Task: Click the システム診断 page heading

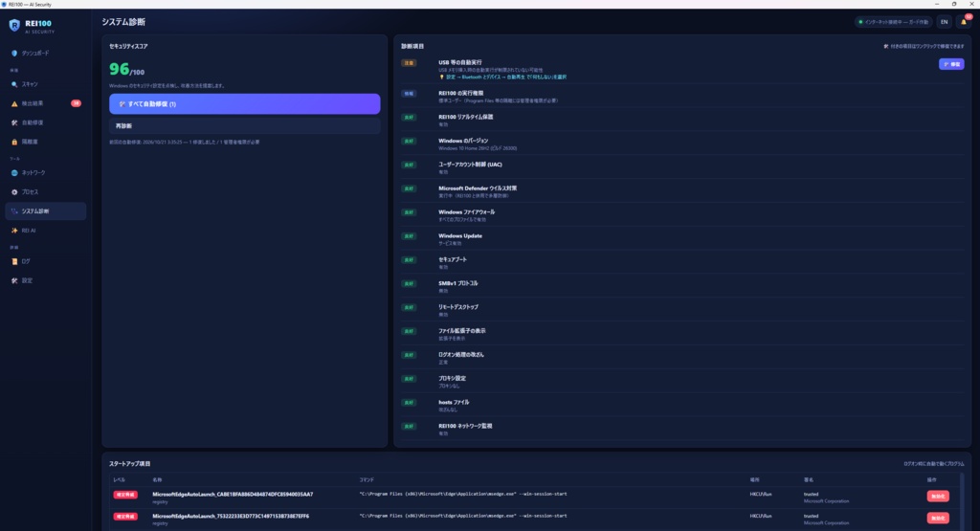Action: (123, 22)
